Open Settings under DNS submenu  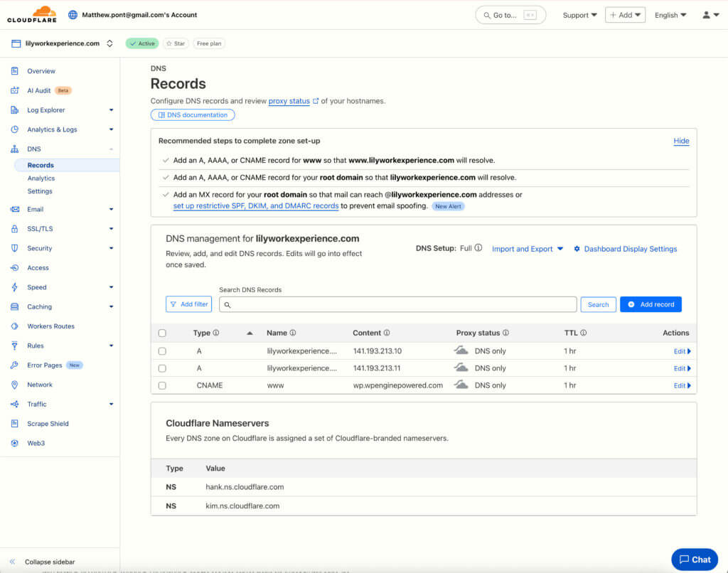pyautogui.click(x=40, y=191)
